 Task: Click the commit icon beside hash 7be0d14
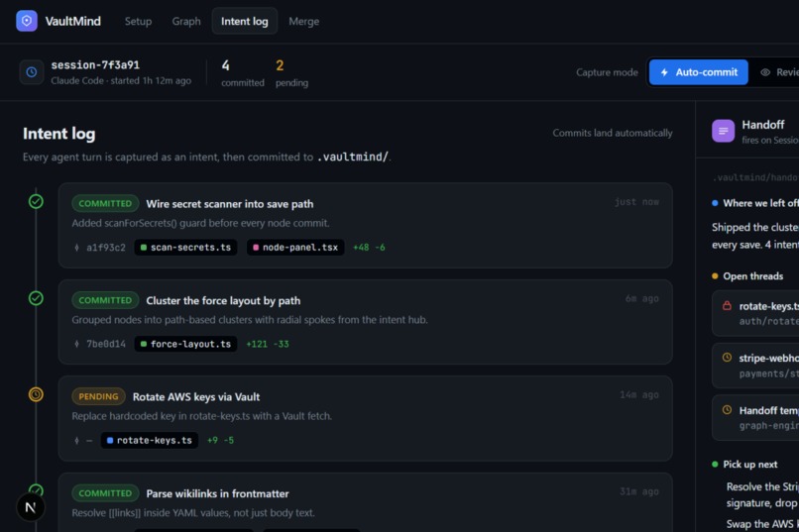[77, 344]
